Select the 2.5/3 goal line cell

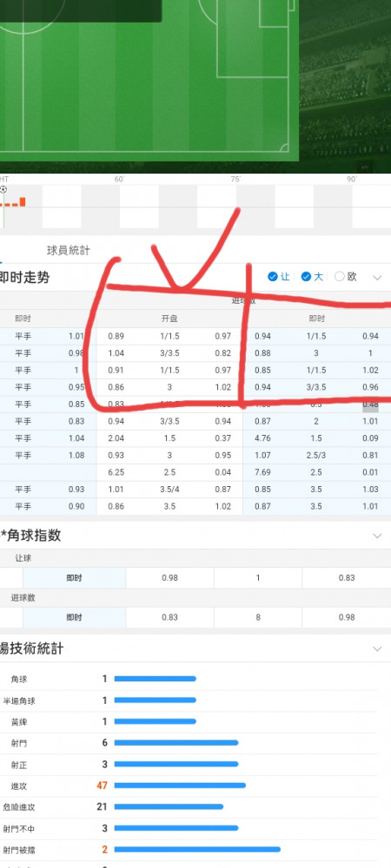click(317, 456)
